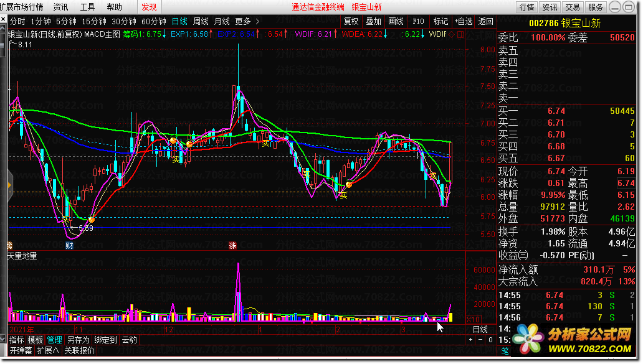Click the 行情 button at top right
This screenshot has width=643, height=364.
tap(527, 7)
